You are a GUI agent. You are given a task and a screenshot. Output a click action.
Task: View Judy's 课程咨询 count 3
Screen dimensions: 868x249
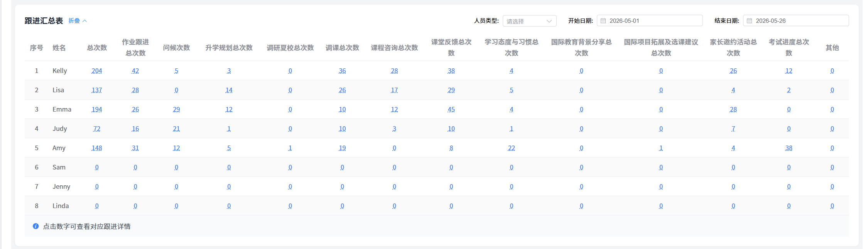[x=394, y=129]
